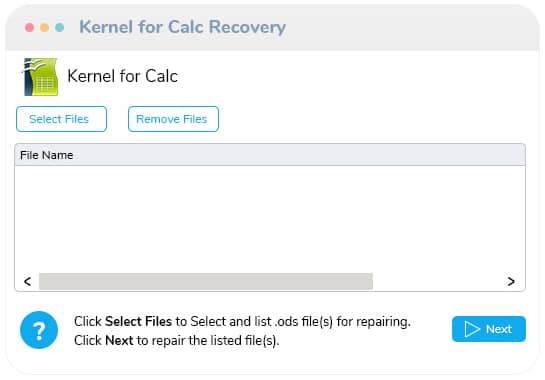Click the teal window dot in title bar
This screenshot has height=380, width=545.
tap(59, 27)
